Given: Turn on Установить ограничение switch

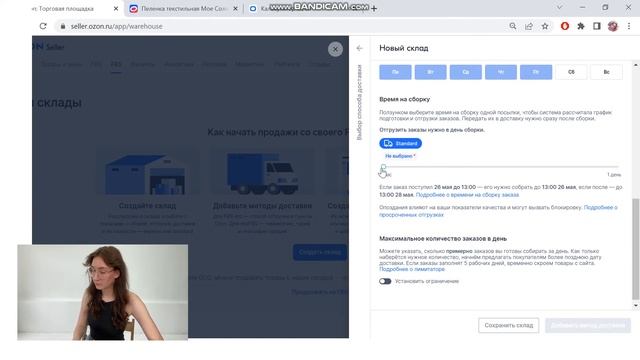Looking at the screenshot, I should [x=385, y=281].
